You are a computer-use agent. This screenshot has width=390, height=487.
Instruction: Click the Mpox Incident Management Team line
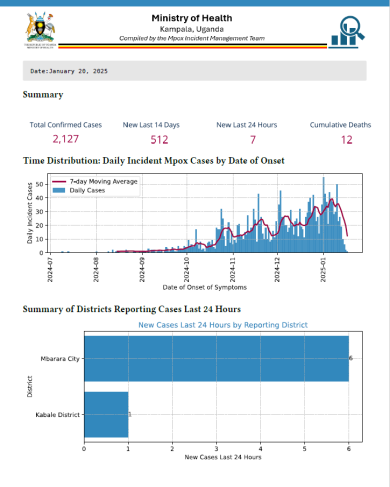[x=192, y=38]
